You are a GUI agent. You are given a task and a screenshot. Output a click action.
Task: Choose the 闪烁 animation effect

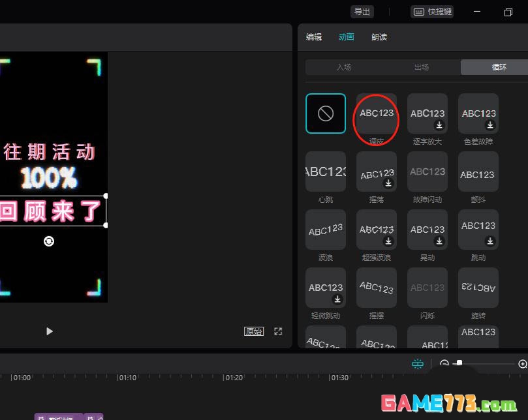coord(427,288)
